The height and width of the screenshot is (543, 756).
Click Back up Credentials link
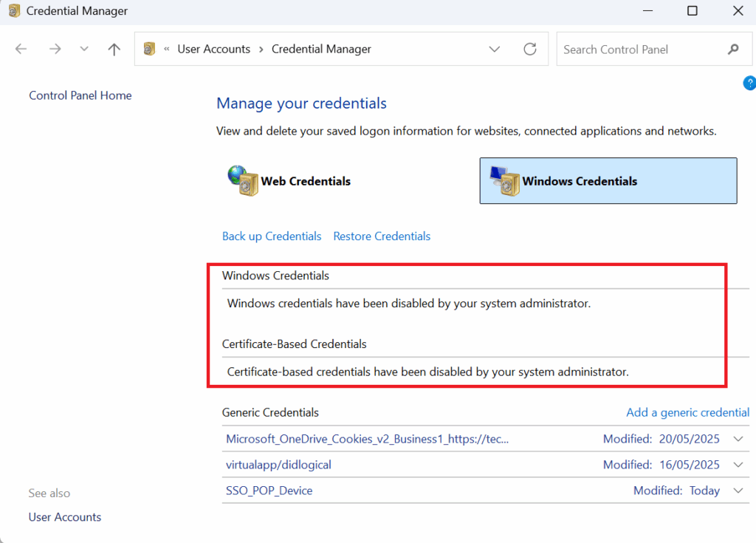[272, 236]
